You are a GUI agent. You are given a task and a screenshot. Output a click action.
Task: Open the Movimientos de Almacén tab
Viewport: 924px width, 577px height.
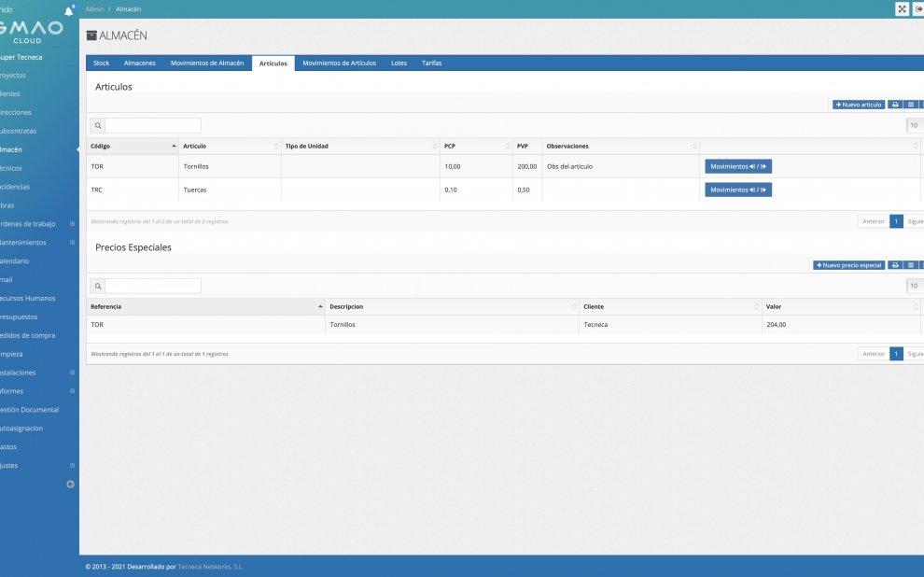206,63
